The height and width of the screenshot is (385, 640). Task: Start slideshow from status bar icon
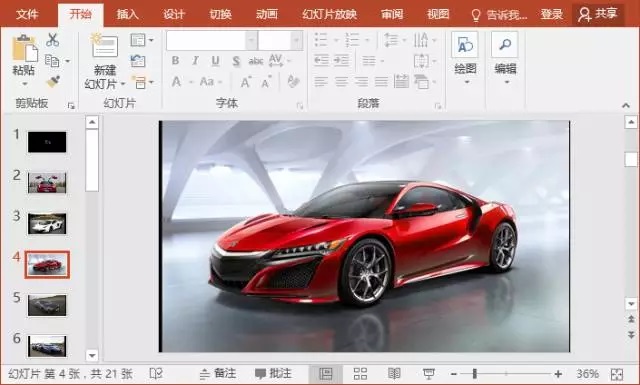[429, 374]
